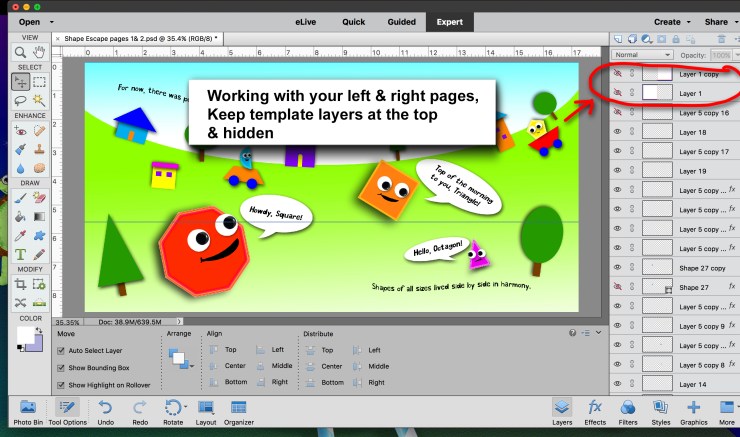
Task: Pick the Type tool
Action: 20,254
